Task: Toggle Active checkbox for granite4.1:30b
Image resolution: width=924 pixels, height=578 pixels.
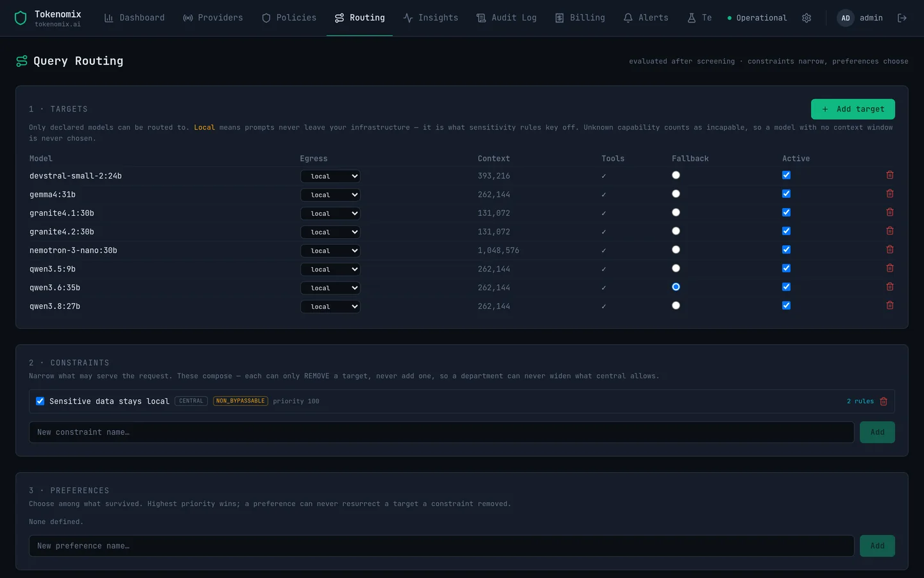Action: [x=786, y=213]
